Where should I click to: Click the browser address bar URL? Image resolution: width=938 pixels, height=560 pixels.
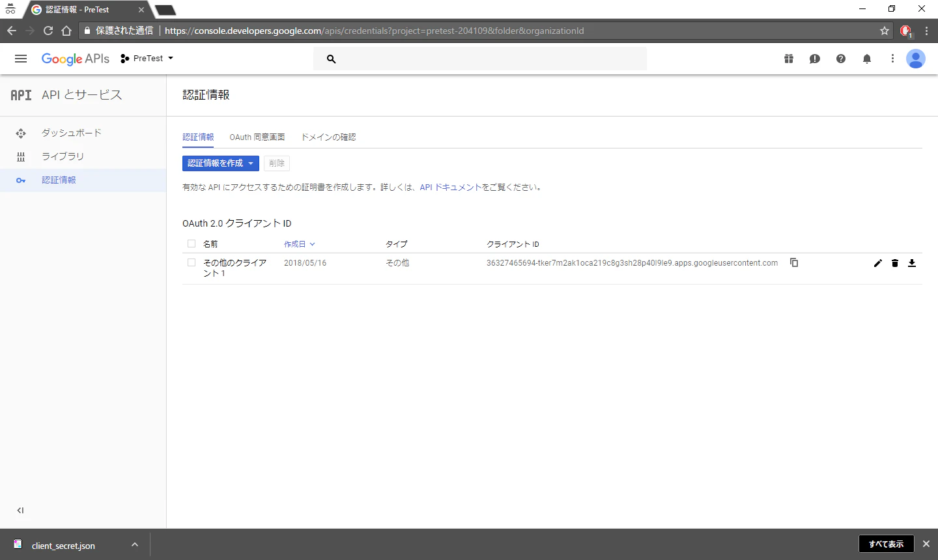pos(375,31)
